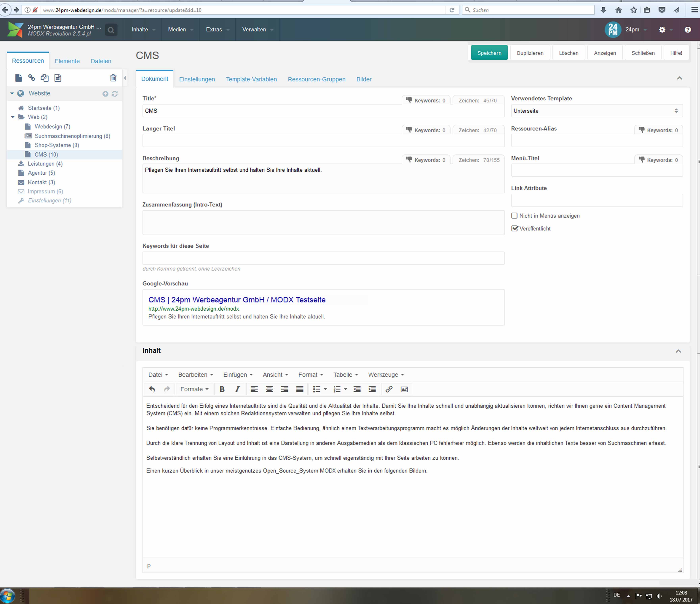Click the Langer Titel input field
The height and width of the screenshot is (604, 700).
(323, 140)
